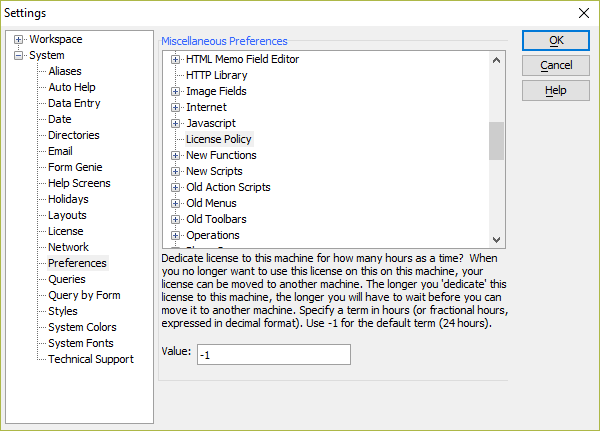Click the preferences list scroll-down arrow
Screen dimensions: 600x431
(496, 240)
